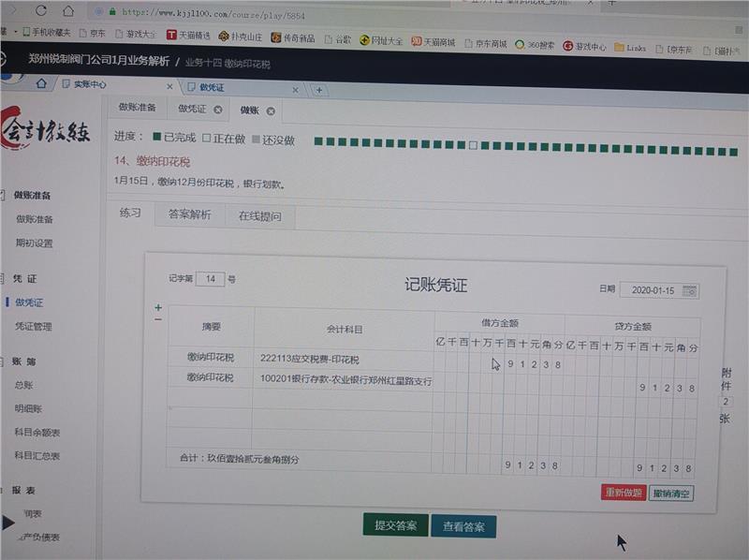Open new tab with plus icon
The image size is (749, 560).
pos(318,90)
